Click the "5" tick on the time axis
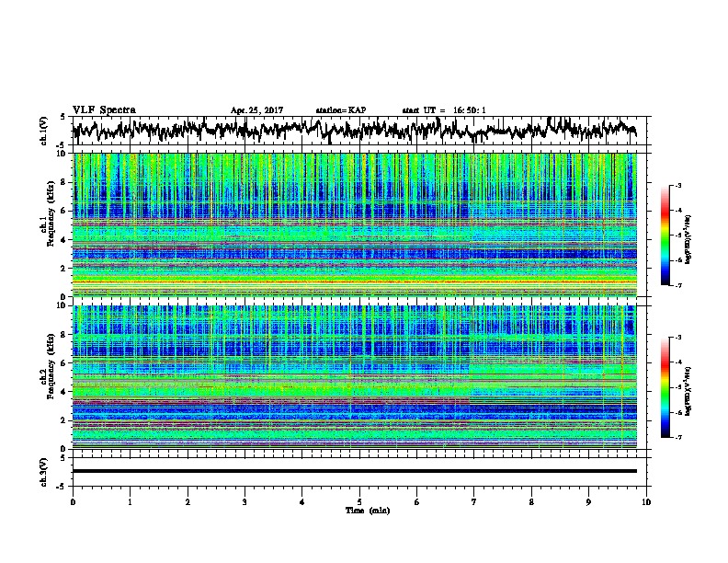The width and height of the screenshot is (728, 563). pos(359,502)
